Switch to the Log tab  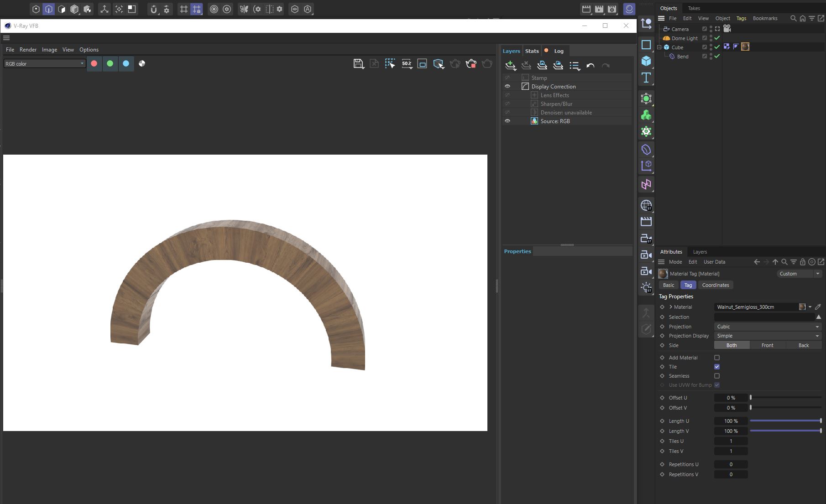click(x=559, y=51)
